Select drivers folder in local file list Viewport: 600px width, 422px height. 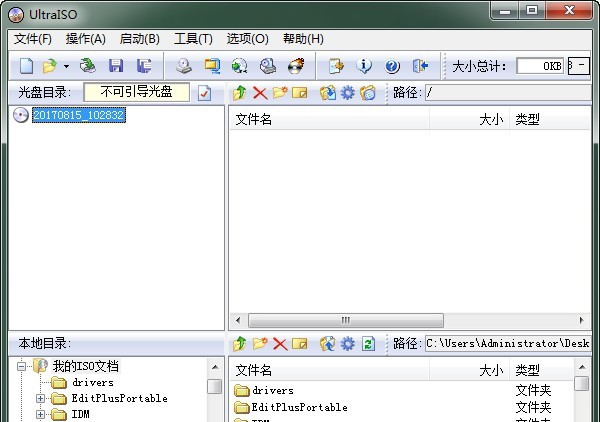coord(273,390)
